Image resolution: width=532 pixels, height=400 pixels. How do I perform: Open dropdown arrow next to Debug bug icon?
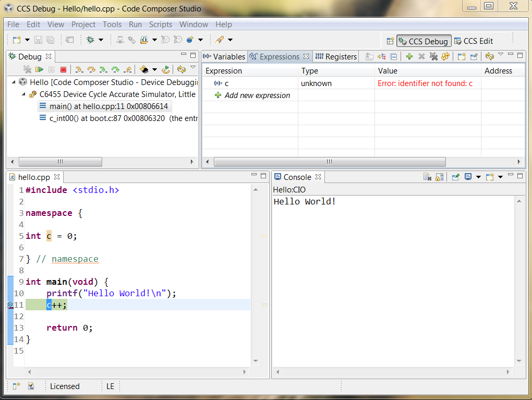101,40
